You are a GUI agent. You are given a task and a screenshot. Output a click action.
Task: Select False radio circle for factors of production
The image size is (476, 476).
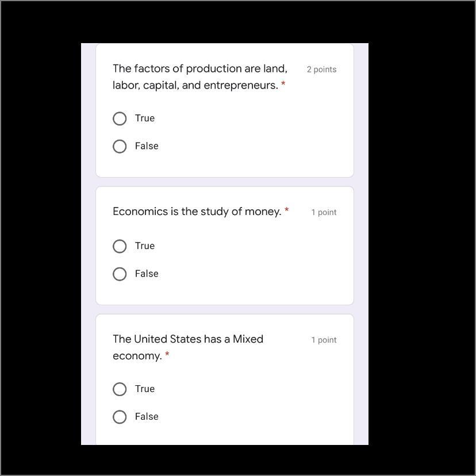tap(120, 147)
